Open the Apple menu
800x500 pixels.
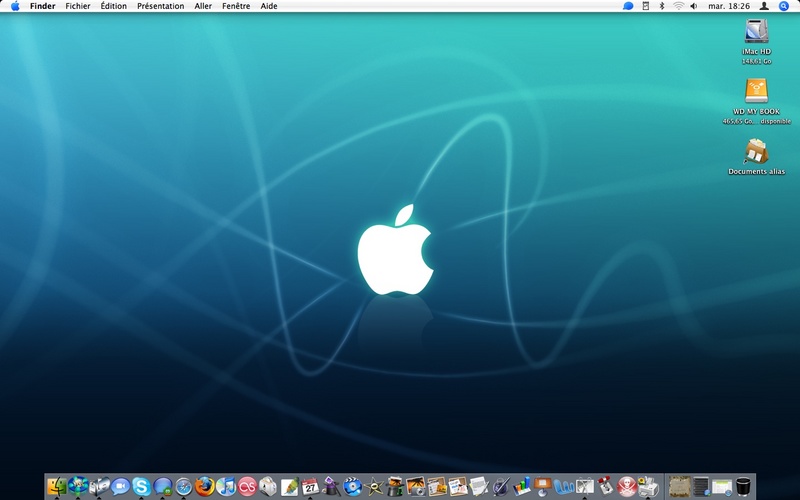15,6
